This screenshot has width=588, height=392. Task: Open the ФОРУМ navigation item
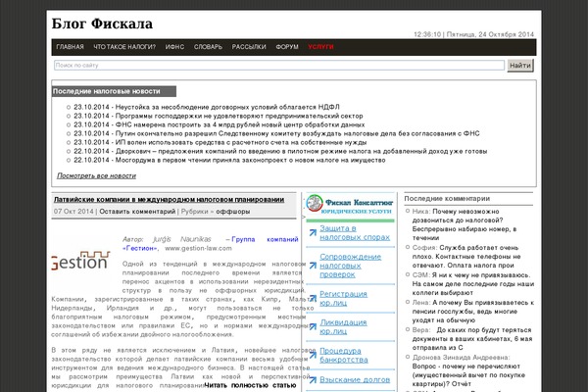[287, 47]
